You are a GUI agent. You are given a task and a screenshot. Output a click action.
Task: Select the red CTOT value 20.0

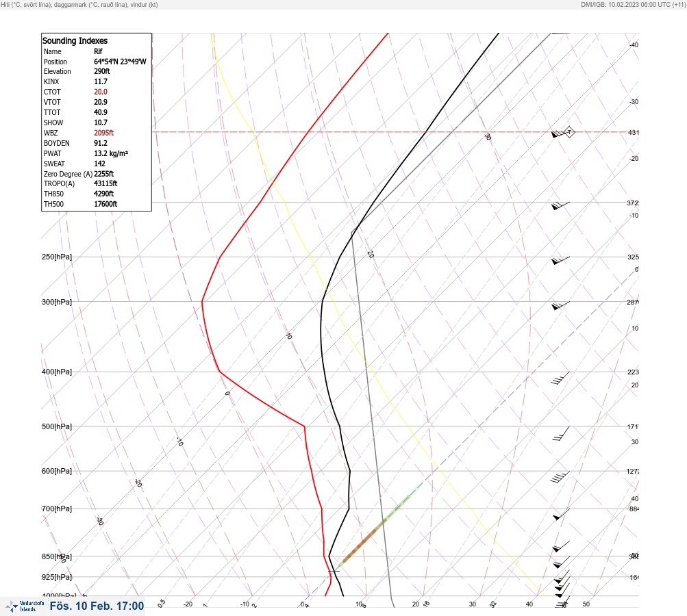point(101,92)
